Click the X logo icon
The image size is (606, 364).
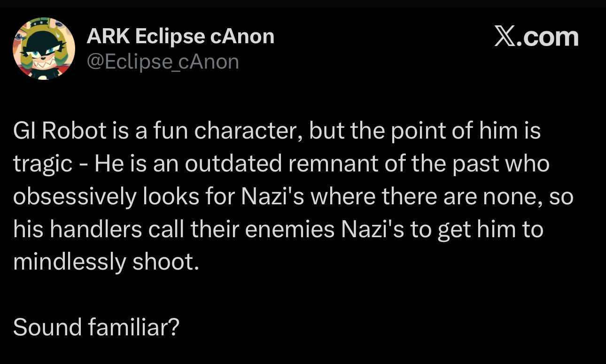(x=506, y=38)
